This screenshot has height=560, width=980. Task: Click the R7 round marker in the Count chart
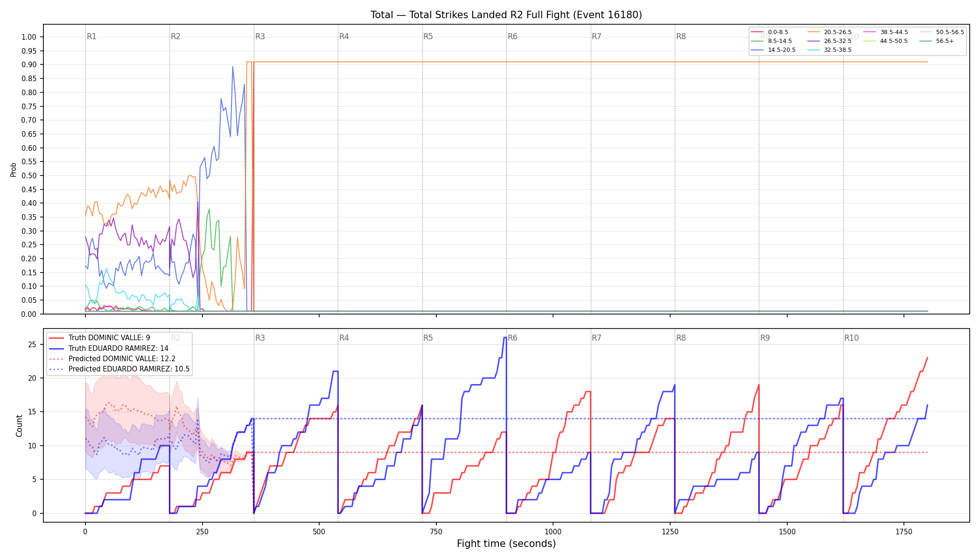tap(596, 338)
